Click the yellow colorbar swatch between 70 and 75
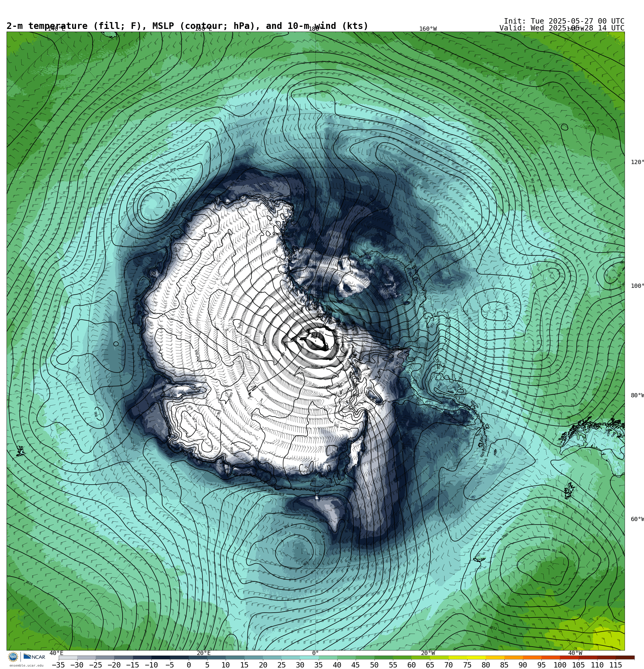 [x=458, y=657]
